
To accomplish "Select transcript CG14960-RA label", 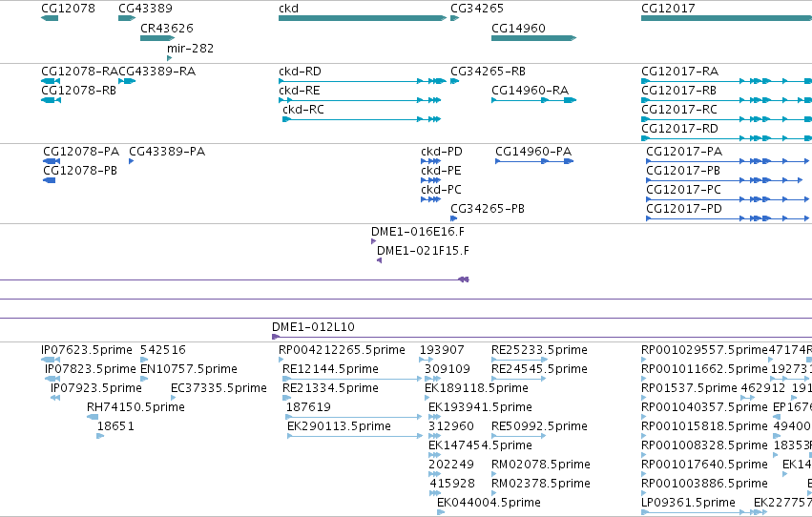I will pyautogui.click(x=531, y=91).
